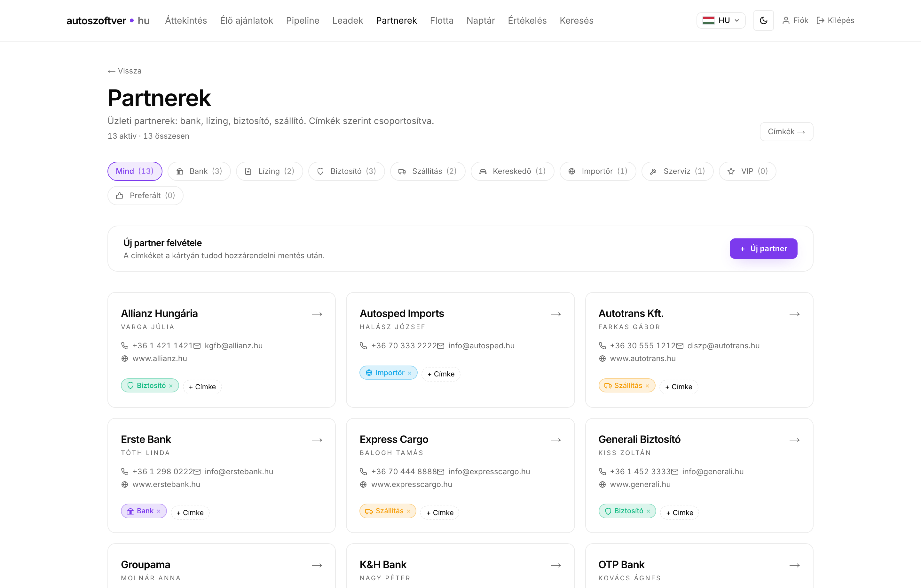Click the email icon next to info@erstebank.hu
This screenshot has width=921, height=588.
197,471
